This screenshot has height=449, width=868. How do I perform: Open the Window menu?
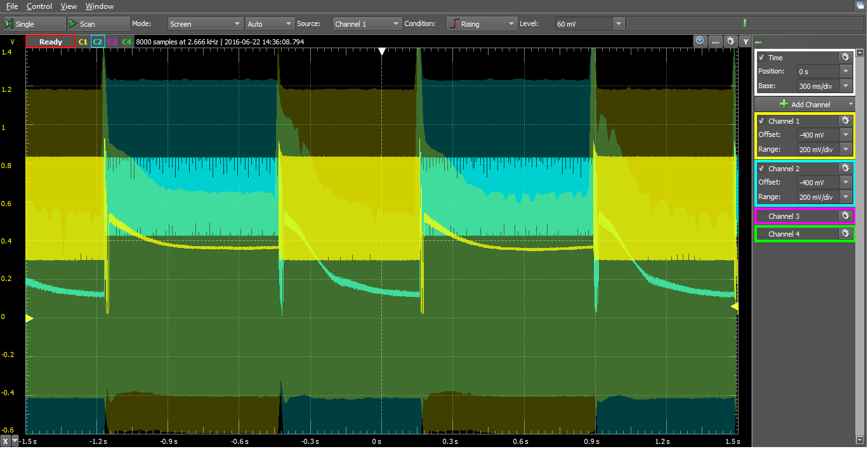tap(100, 6)
